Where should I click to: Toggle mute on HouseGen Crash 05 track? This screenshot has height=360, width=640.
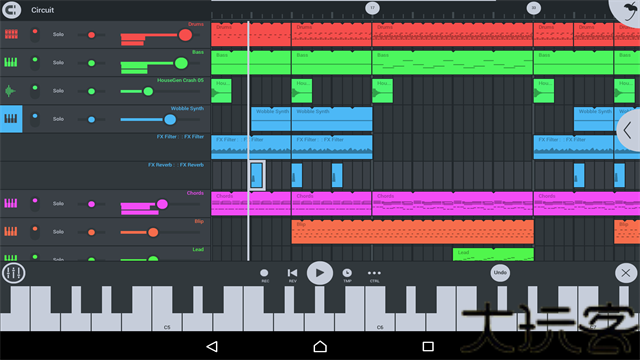(35, 91)
